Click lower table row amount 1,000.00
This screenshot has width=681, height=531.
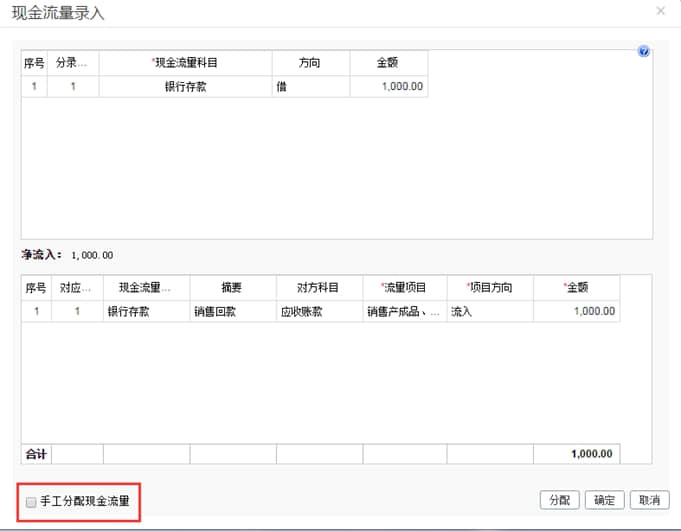coord(576,311)
